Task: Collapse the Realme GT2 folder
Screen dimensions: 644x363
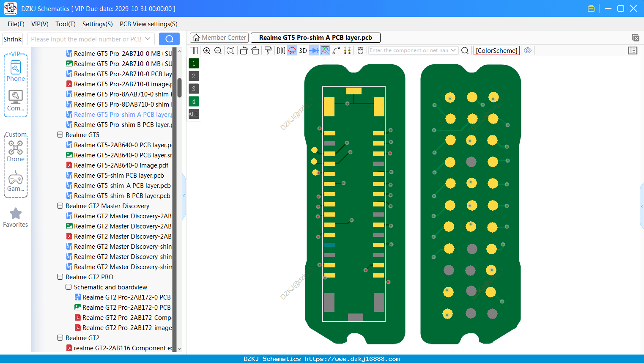Action: [60, 338]
